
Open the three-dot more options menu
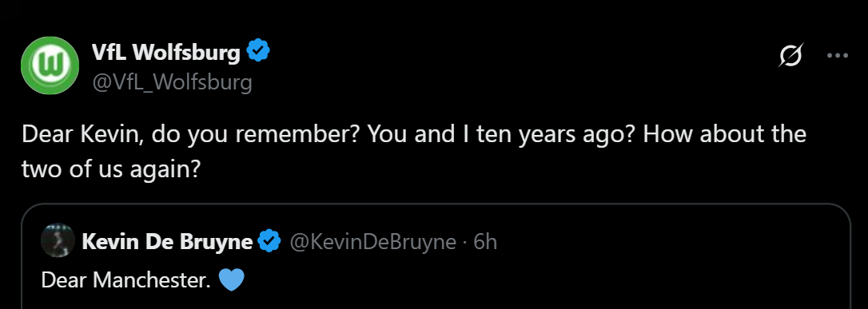click(838, 56)
